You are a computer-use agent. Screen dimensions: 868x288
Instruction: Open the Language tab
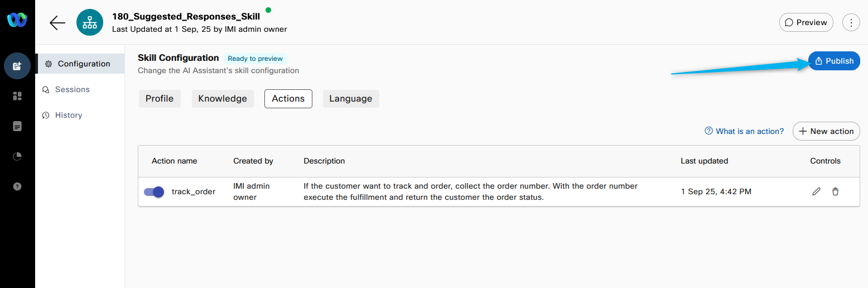pyautogui.click(x=350, y=99)
